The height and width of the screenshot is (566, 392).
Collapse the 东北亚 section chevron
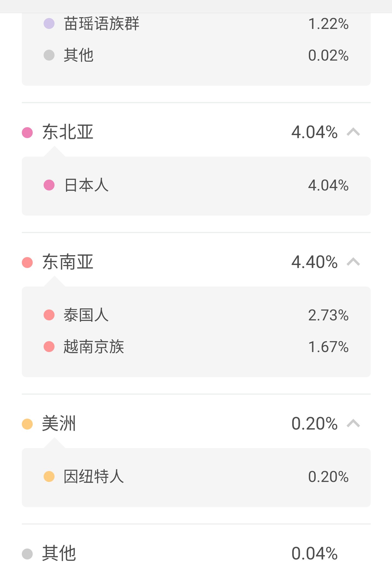353,132
